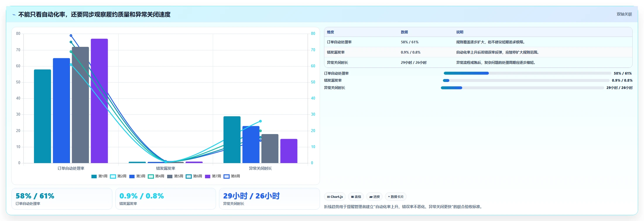Select the 29小时 / 26小时 stat card

point(269,199)
